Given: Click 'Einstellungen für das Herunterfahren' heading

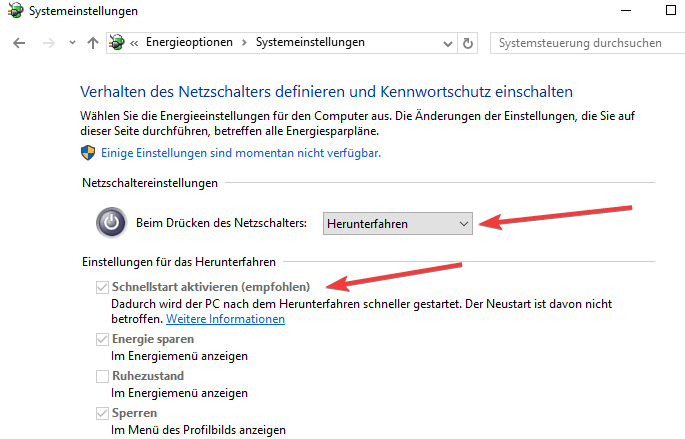Looking at the screenshot, I should (179, 262).
